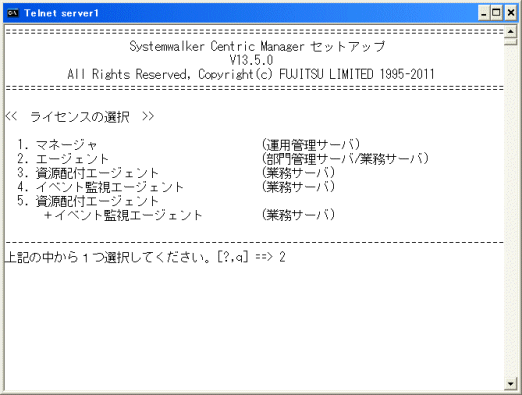Click option '3. 資源配付エージェント'
This screenshot has width=522, height=395.
88,173
